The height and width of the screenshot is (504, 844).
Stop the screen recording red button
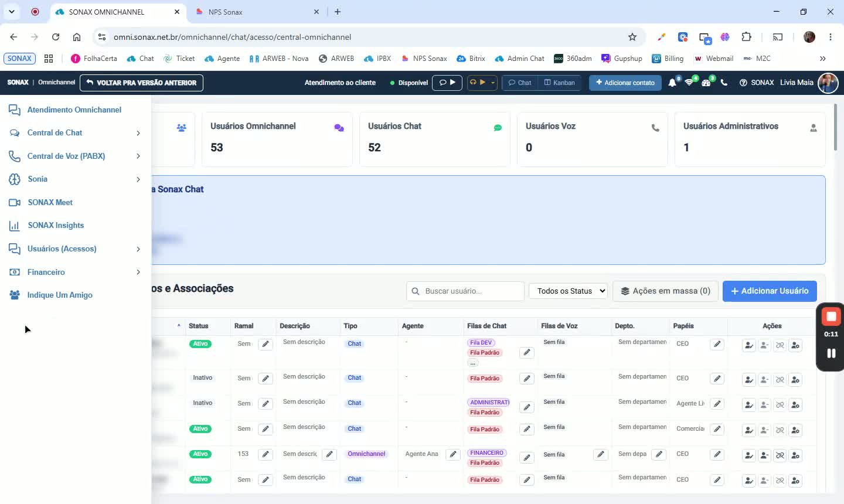(x=831, y=317)
